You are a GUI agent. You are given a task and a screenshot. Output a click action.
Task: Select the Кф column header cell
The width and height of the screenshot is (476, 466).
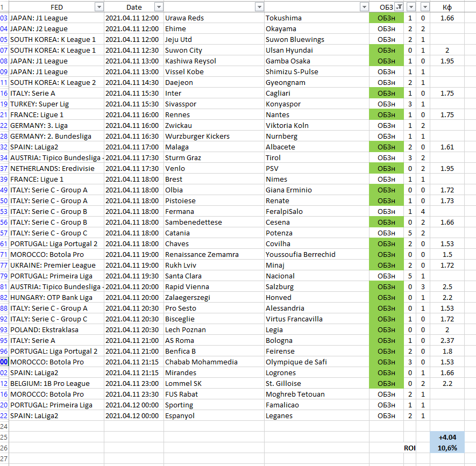pyautogui.click(x=447, y=7)
